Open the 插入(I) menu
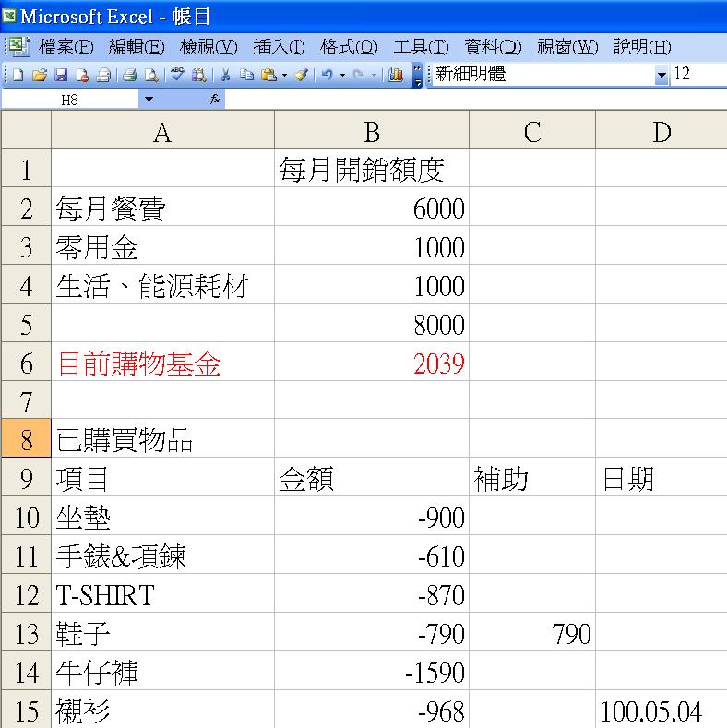Image resolution: width=727 pixels, height=728 pixels. (x=279, y=47)
